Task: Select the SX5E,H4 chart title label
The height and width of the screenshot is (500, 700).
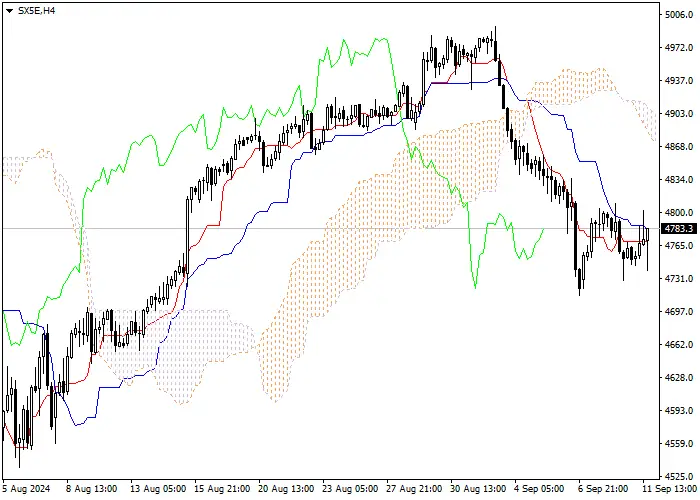Action: pos(36,11)
